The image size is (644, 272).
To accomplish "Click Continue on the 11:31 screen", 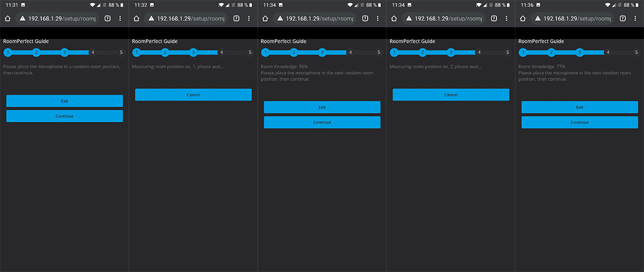I will click(x=64, y=116).
